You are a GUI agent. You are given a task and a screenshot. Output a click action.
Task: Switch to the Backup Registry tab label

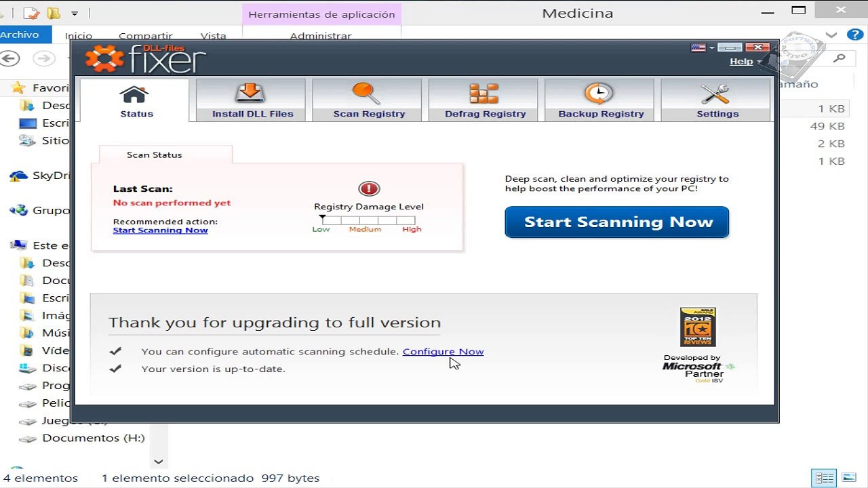pyautogui.click(x=601, y=114)
